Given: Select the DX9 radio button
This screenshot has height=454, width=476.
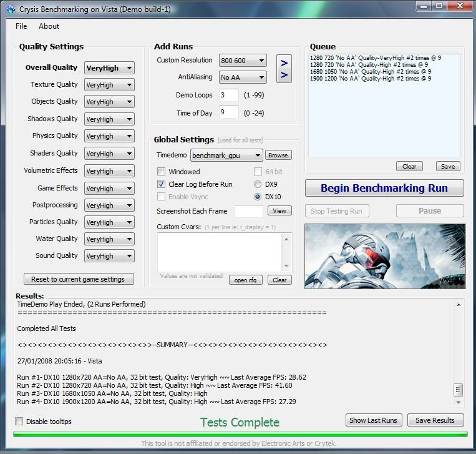Looking at the screenshot, I should [x=258, y=184].
